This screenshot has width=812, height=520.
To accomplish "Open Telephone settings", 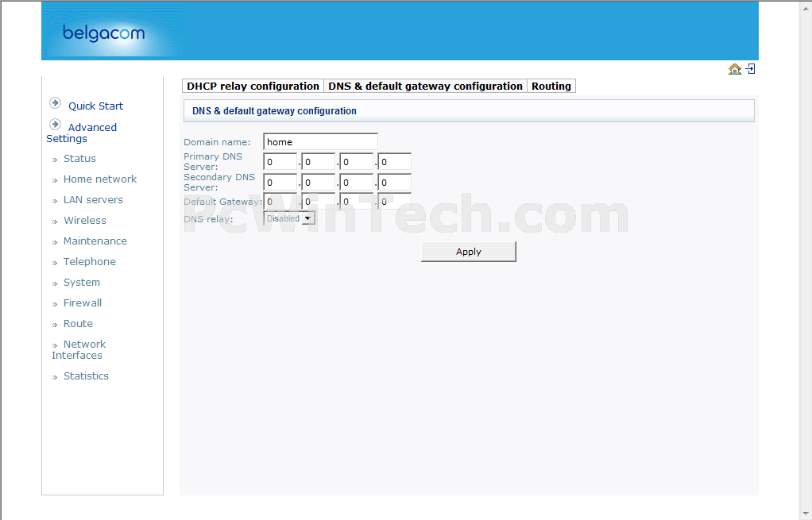I will tap(90, 262).
